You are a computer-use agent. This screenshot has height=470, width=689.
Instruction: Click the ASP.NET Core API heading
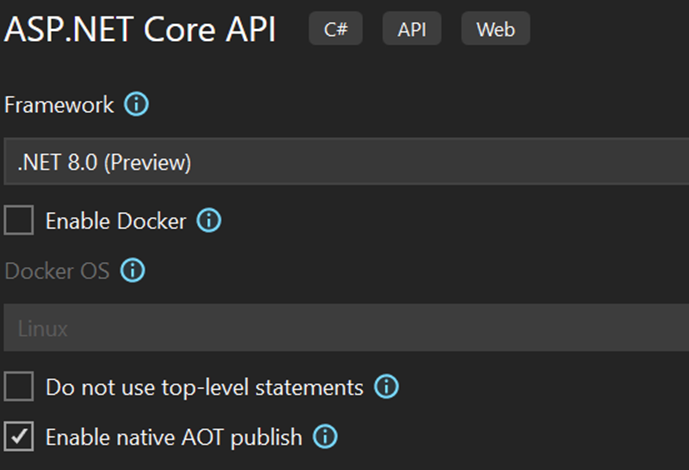140,29
